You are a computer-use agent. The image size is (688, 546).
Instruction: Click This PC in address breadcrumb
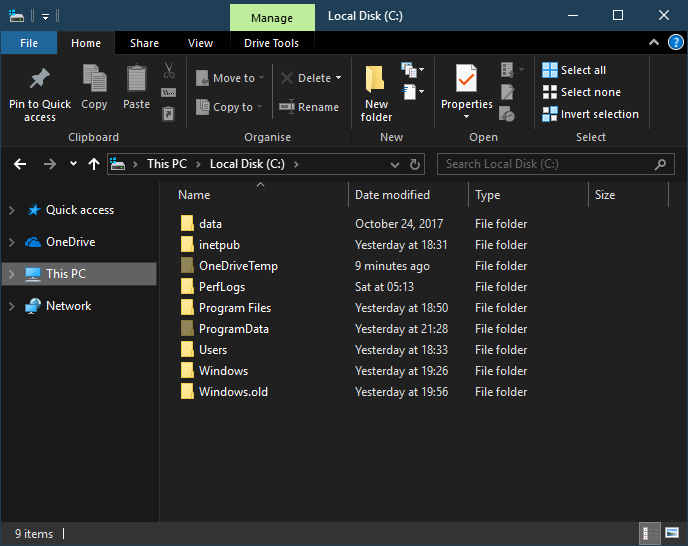click(167, 164)
